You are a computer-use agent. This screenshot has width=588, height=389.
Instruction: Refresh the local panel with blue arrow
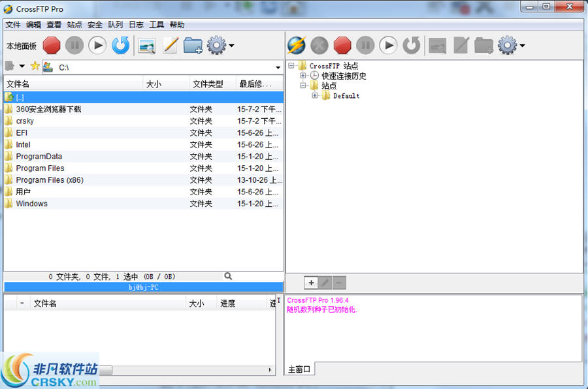pyautogui.click(x=121, y=45)
